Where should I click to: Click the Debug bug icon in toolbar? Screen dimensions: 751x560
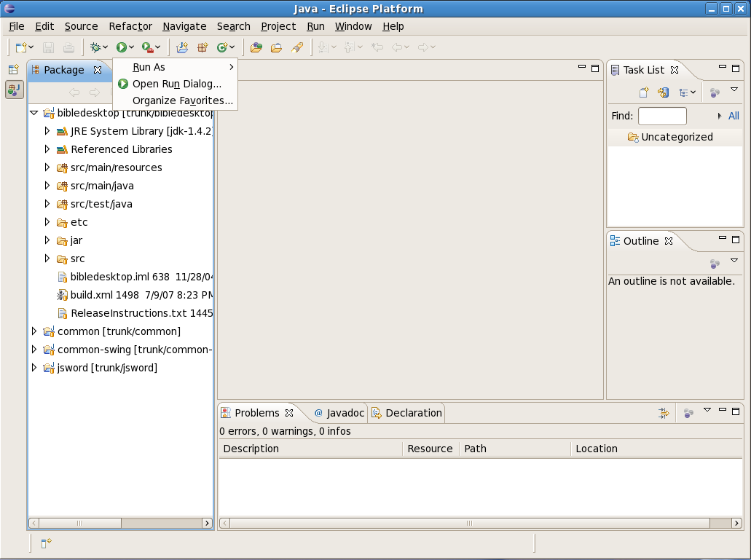[x=95, y=47]
